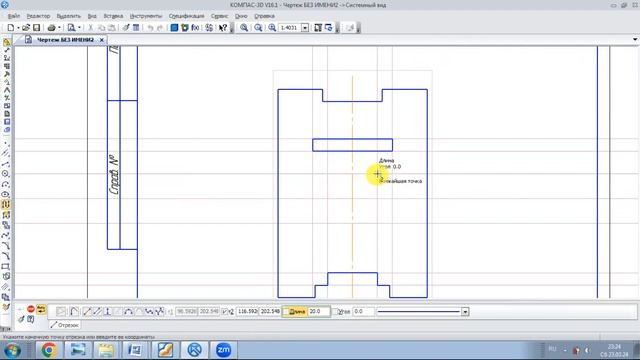Open the Windows Start menu
The image size is (640, 360).
click(13, 350)
